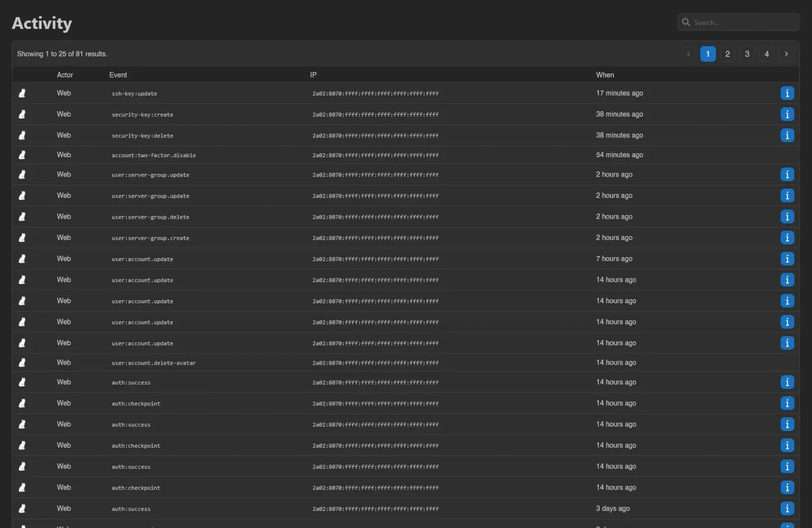
Task: Click actor avatar on security-key:create row
Action: tap(22, 114)
